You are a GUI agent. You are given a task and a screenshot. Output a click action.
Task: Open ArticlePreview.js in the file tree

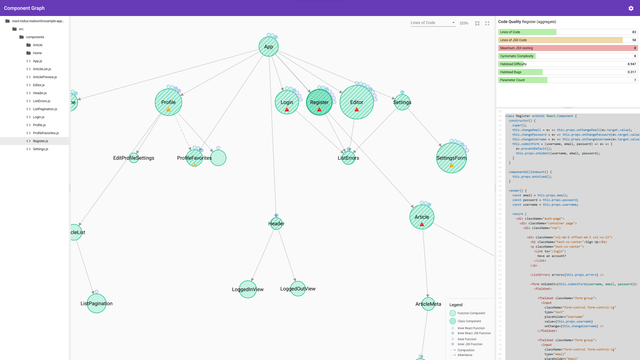pos(42,77)
